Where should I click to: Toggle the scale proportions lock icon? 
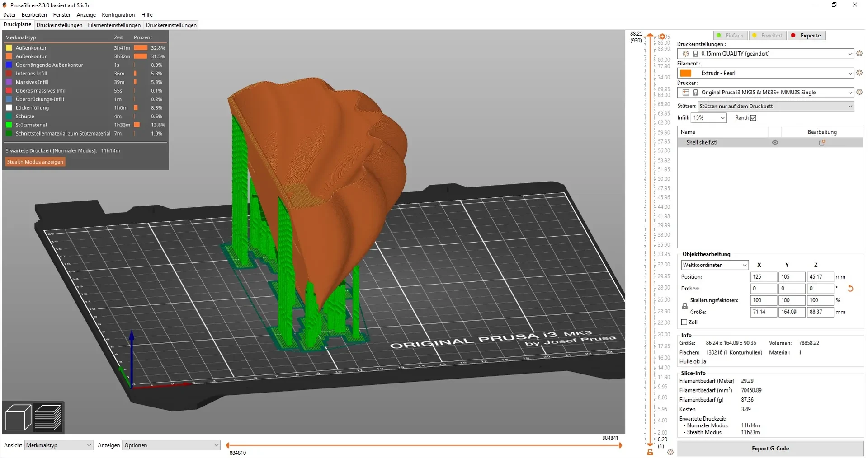[x=685, y=306]
